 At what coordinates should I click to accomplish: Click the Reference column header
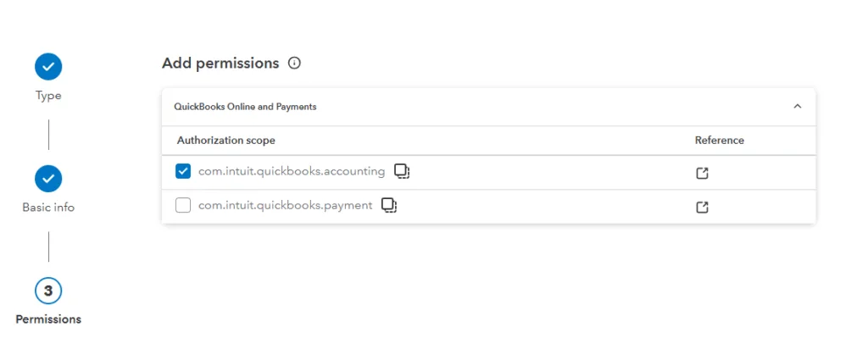(x=720, y=141)
